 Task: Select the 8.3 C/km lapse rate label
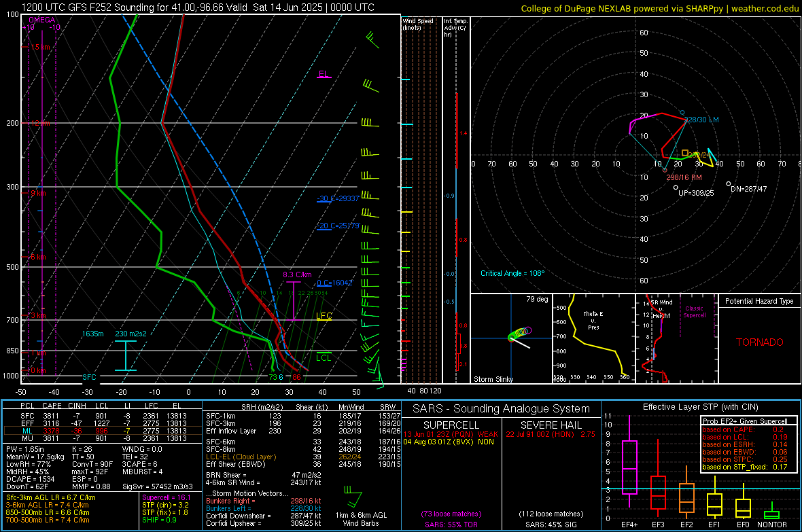[297, 274]
